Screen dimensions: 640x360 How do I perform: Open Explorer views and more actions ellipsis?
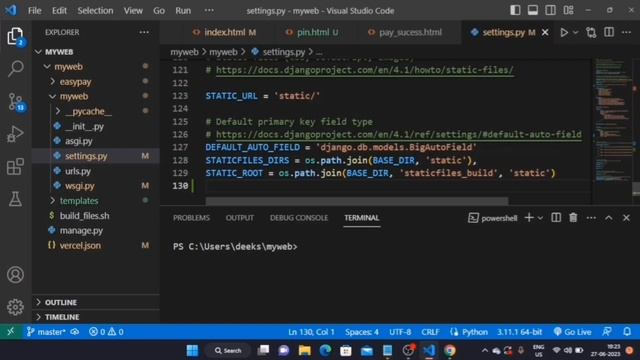pyautogui.click(x=144, y=32)
